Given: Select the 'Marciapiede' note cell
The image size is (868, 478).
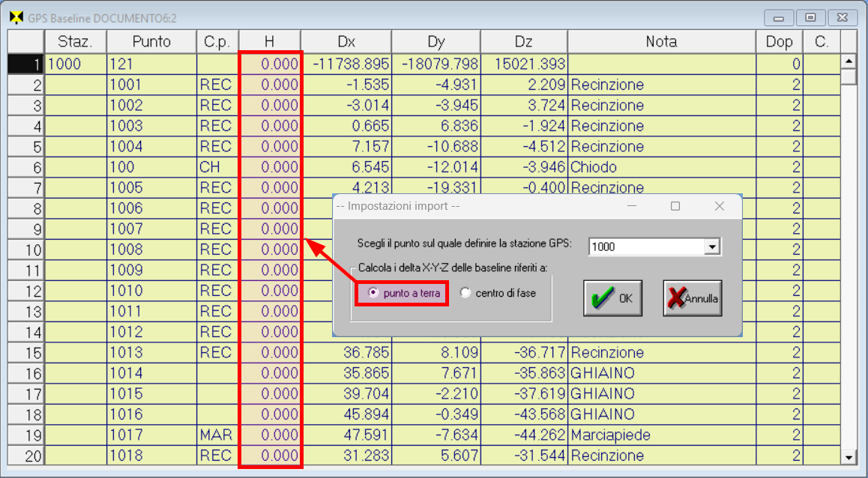Looking at the screenshot, I should click(x=661, y=435).
